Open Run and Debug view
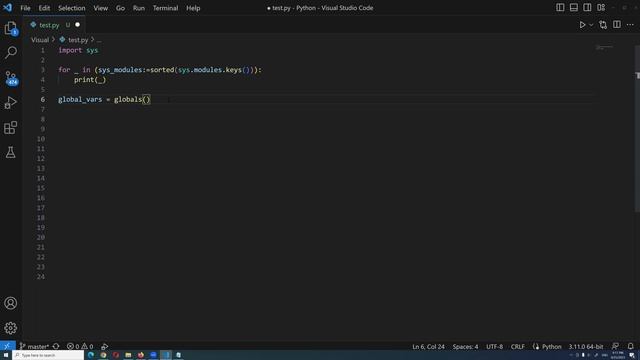The width and height of the screenshot is (640, 360). click(x=11, y=102)
